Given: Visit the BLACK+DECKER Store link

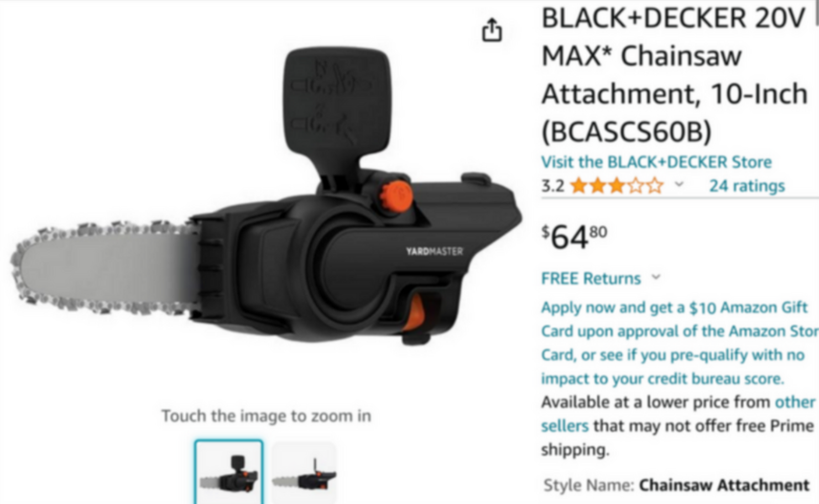Looking at the screenshot, I should click(656, 162).
